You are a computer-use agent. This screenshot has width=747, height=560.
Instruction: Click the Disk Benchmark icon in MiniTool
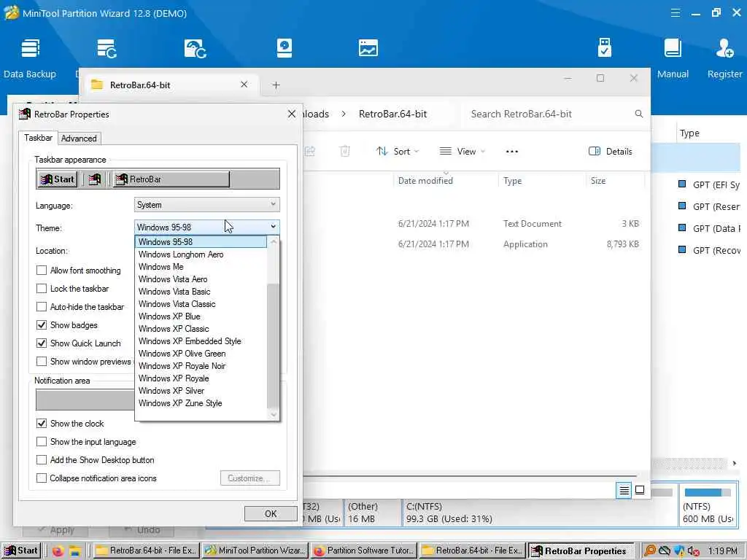[284, 49]
